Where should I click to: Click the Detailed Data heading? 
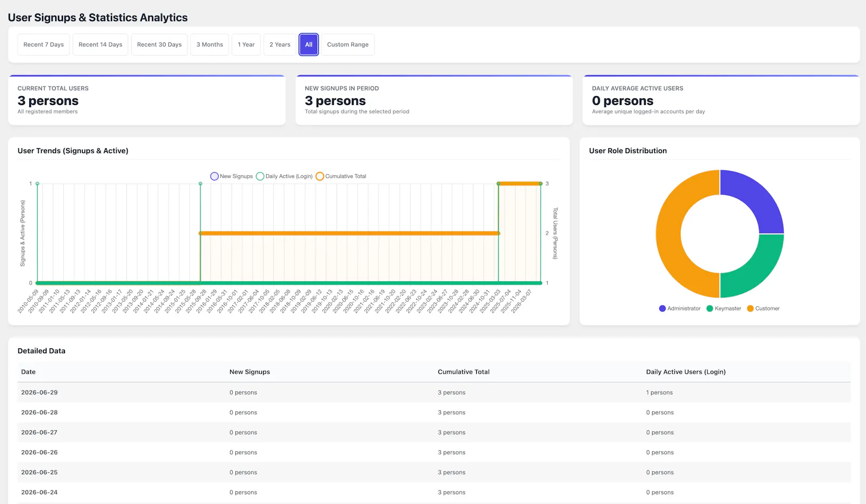click(41, 351)
